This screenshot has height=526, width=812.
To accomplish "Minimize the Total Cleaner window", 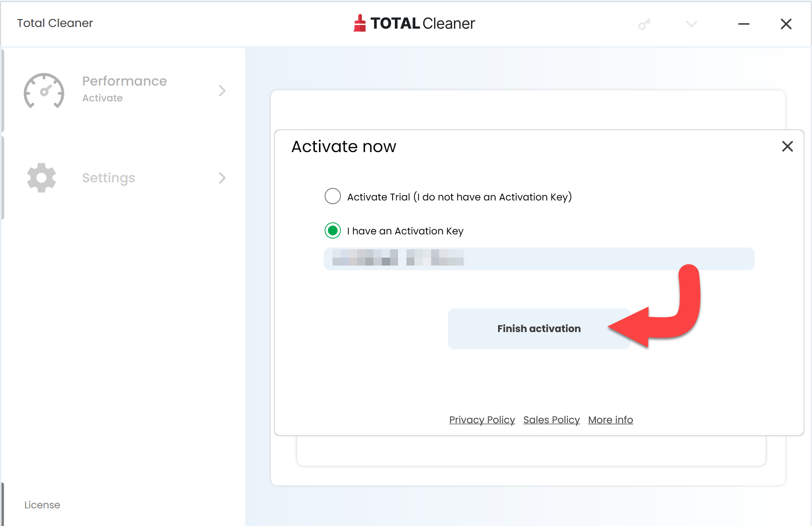I will [744, 24].
